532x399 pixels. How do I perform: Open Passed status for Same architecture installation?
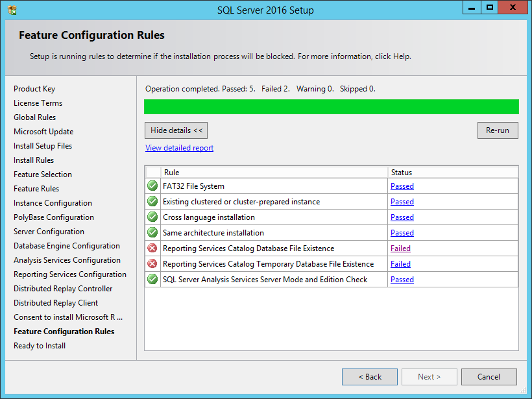pyautogui.click(x=402, y=233)
